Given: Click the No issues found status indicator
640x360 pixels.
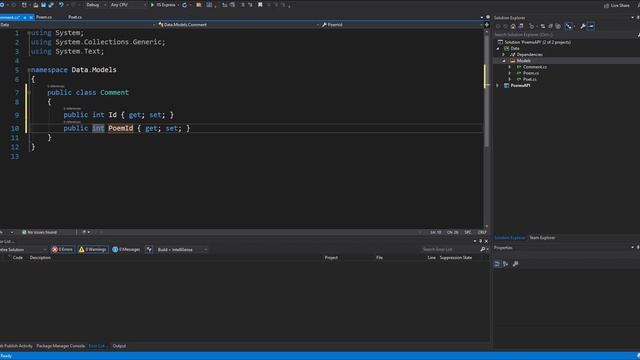Looking at the screenshot, I should click(x=40, y=232).
